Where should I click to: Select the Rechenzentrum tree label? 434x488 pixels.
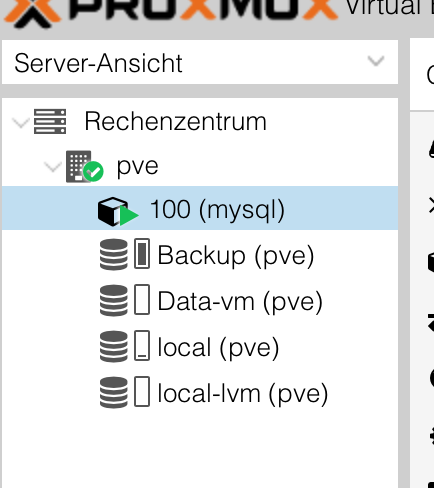click(175, 121)
